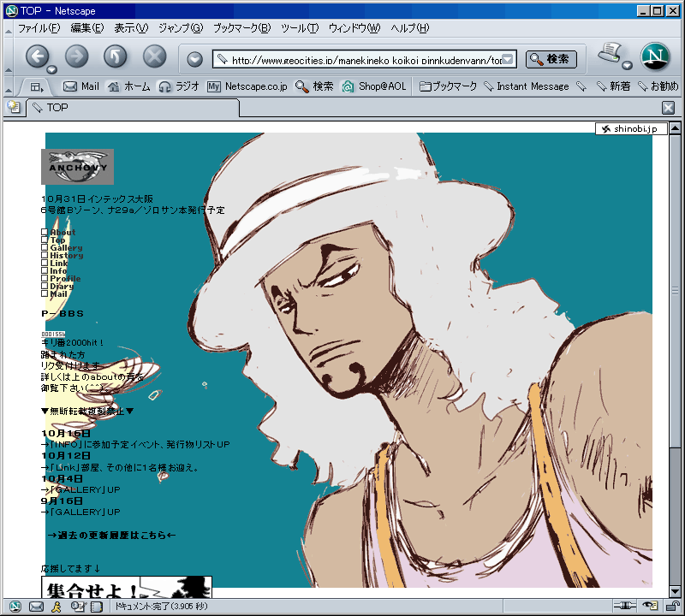685x616 pixels.
Task: Click the 検索 search button beside URL
Action: 551,59
